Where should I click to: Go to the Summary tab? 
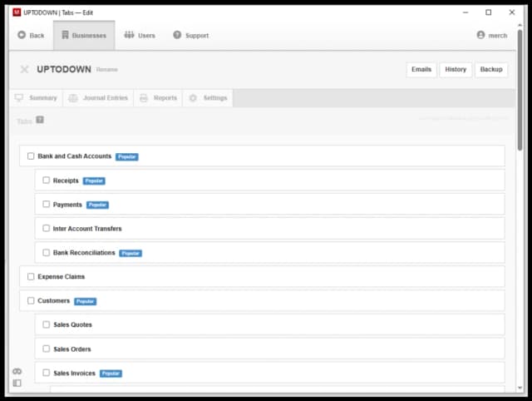tap(36, 98)
